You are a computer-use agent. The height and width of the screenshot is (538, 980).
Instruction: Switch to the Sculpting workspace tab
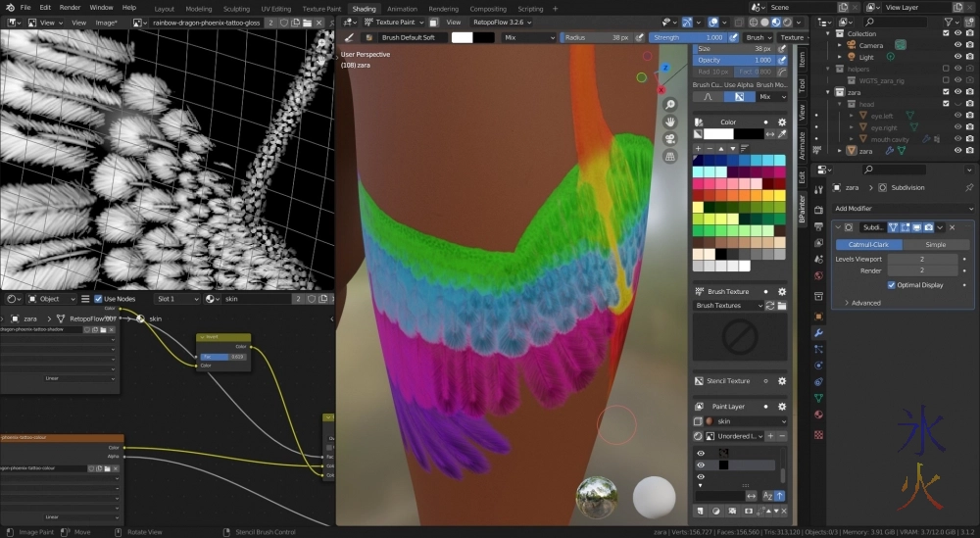pos(236,8)
